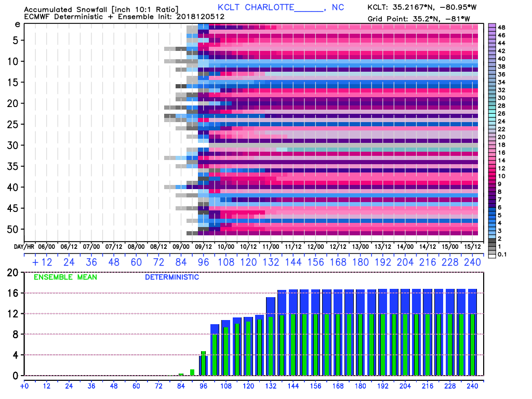Viewport: 532px width, 399px height.
Task: Click the 'ECMWF Deterministic + Ensemble Init: 2018120512' line
Action: tap(124, 17)
